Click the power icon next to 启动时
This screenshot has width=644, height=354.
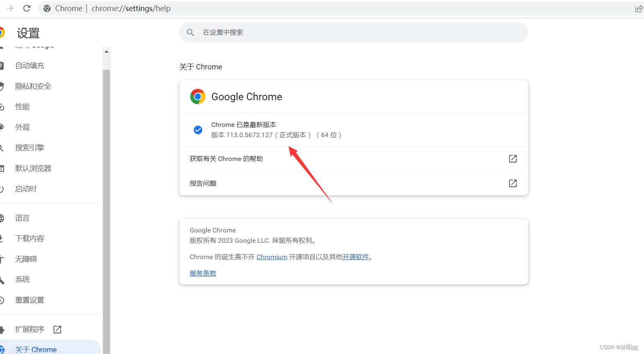point(2,189)
